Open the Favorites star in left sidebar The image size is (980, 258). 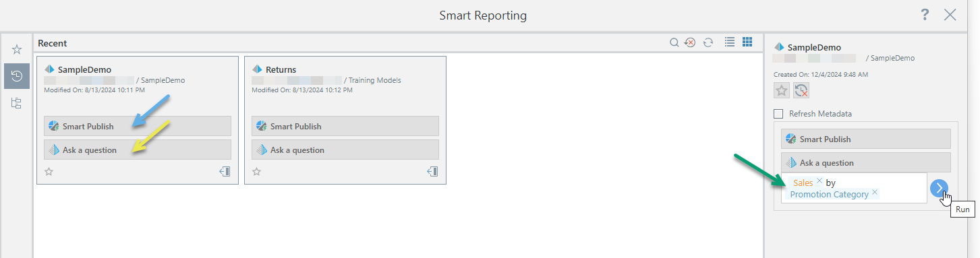pos(17,49)
